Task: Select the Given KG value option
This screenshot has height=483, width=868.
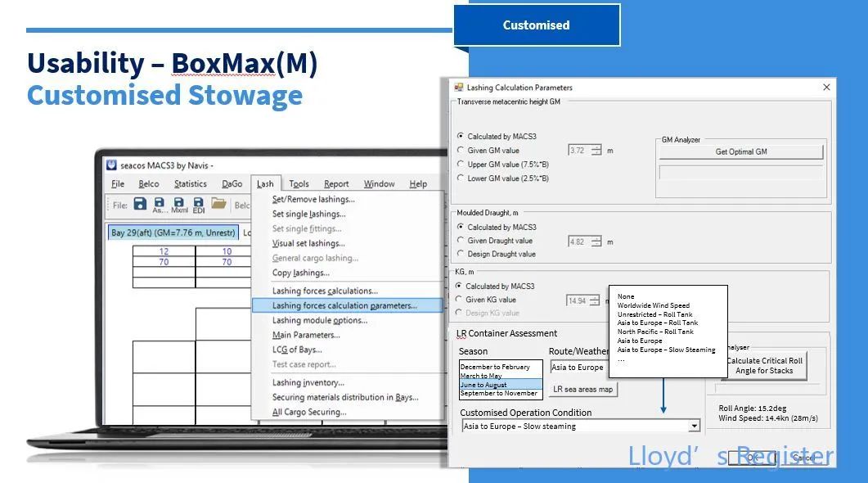Action: tap(458, 299)
